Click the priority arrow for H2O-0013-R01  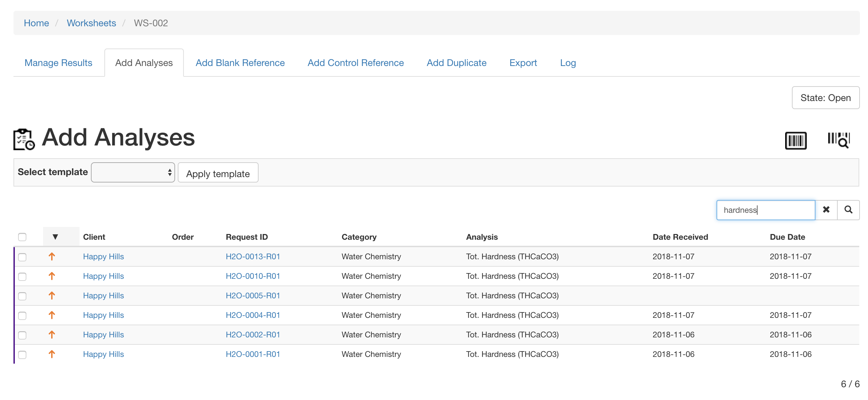(52, 257)
